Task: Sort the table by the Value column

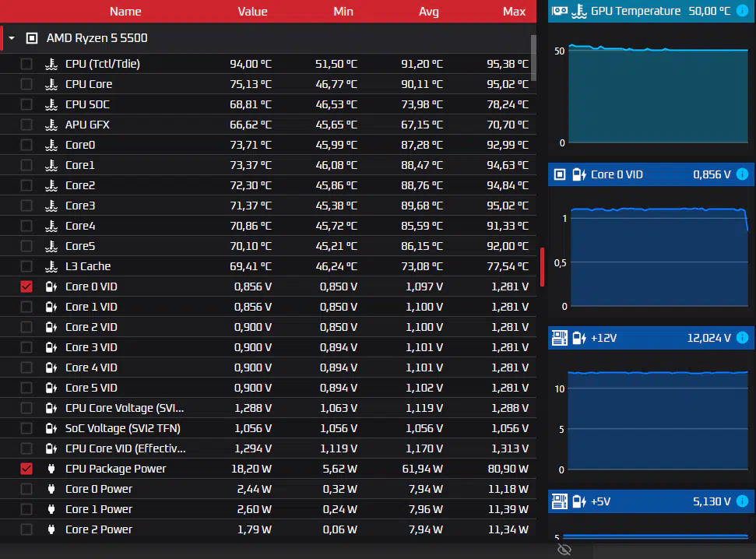Action: pos(252,12)
